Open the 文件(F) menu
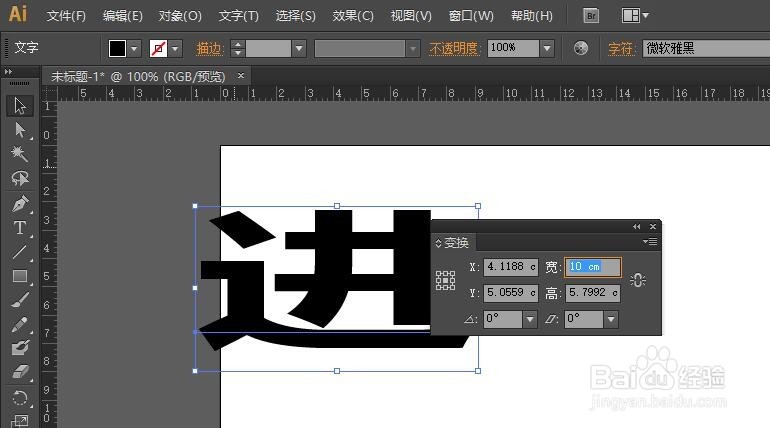Image resolution: width=770 pixels, height=428 pixels. coord(66,16)
